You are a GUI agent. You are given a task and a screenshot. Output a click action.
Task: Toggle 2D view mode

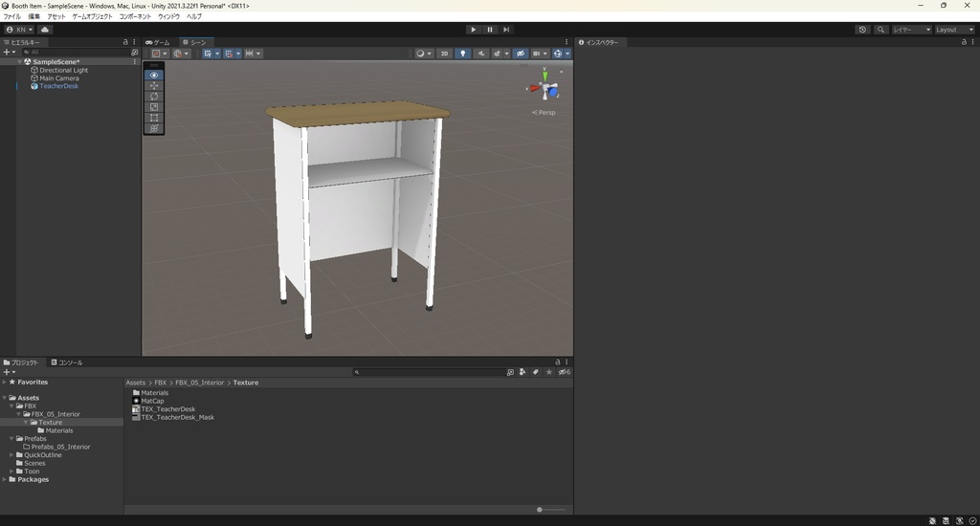[444, 54]
